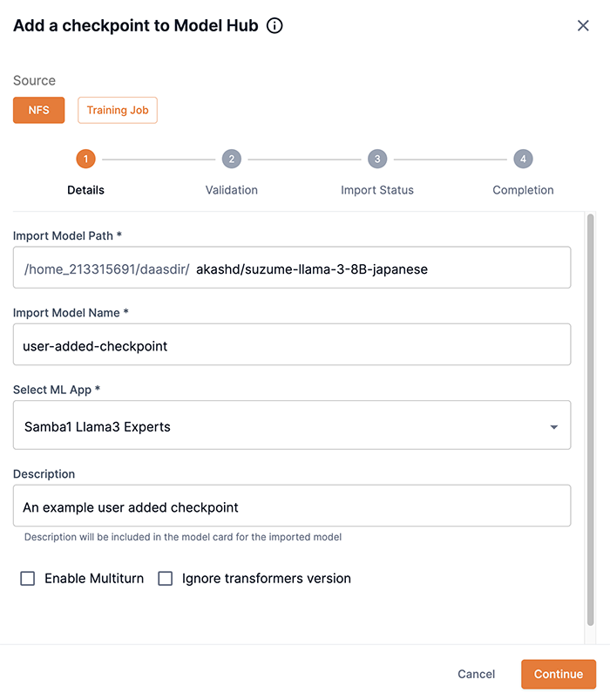Click the info icon beside the dialog title
This screenshot has width=610, height=700.
(x=274, y=25)
